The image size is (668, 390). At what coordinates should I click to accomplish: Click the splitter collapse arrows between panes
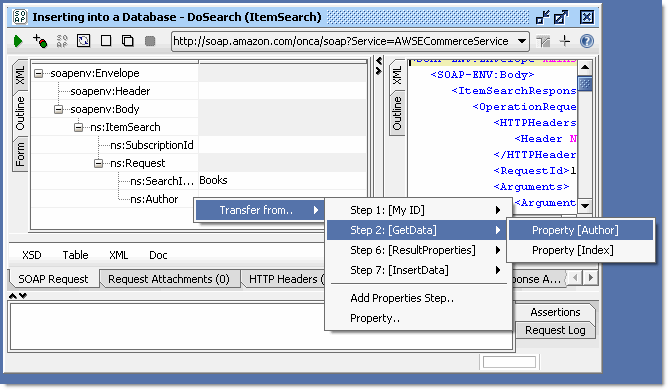pos(379,66)
